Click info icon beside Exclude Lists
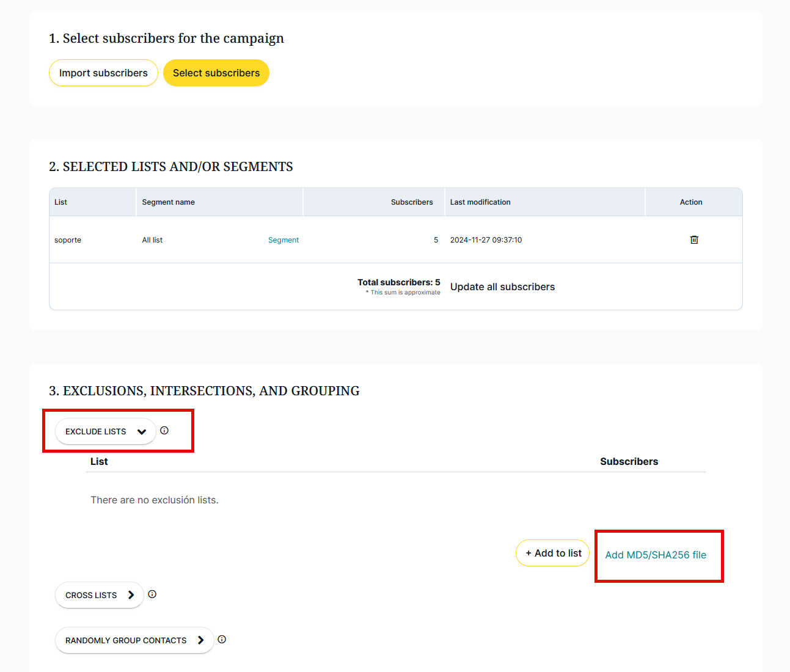Viewport: 790px width, 672px height. click(164, 431)
